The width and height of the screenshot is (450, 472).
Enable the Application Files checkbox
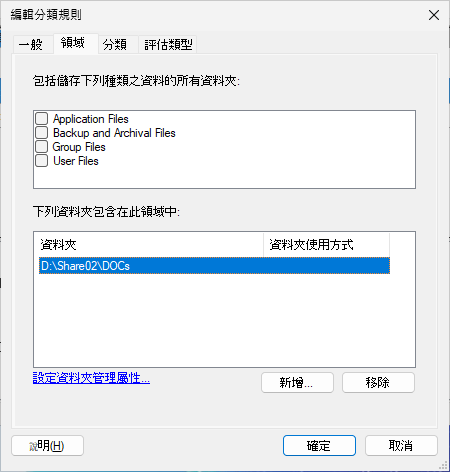42,119
